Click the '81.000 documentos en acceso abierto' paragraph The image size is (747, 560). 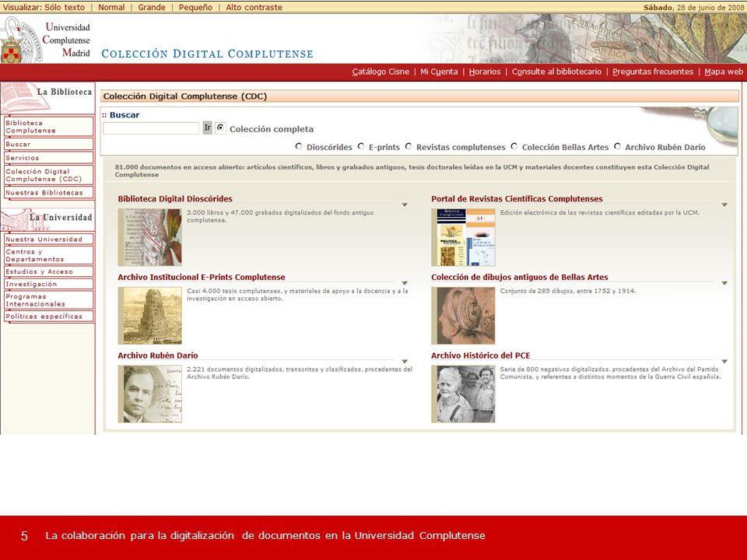[x=412, y=171]
